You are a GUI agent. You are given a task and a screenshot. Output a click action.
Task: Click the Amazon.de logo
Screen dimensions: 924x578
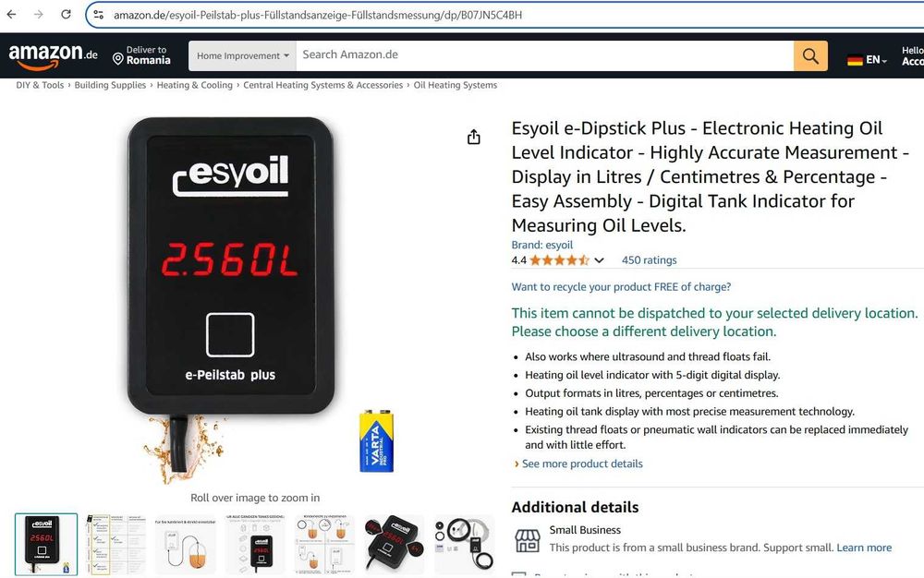(53, 56)
